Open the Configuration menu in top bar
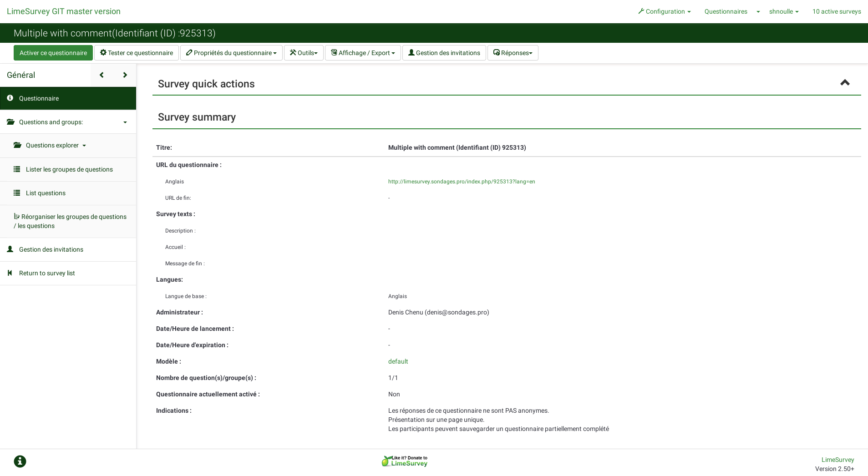The image size is (868, 476). (665, 11)
